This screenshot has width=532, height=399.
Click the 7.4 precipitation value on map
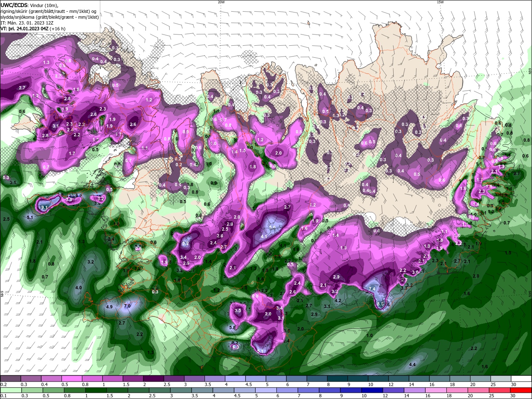(372, 289)
